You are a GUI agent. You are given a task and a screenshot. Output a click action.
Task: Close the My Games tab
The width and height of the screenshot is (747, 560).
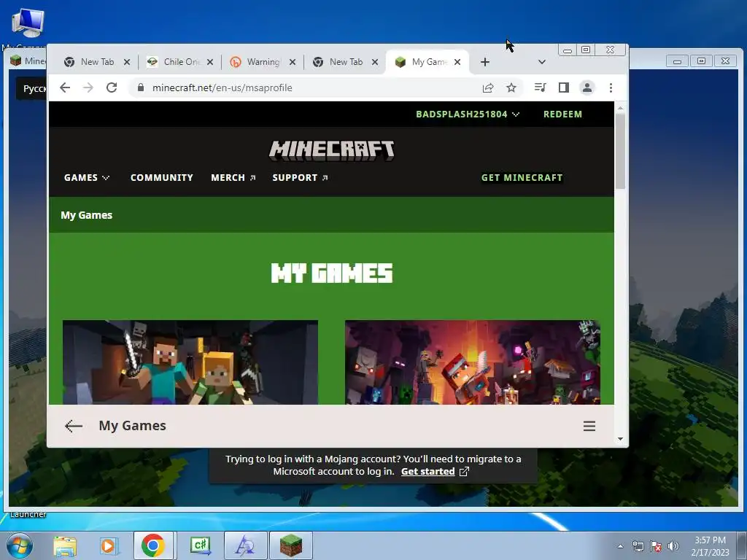click(x=457, y=62)
